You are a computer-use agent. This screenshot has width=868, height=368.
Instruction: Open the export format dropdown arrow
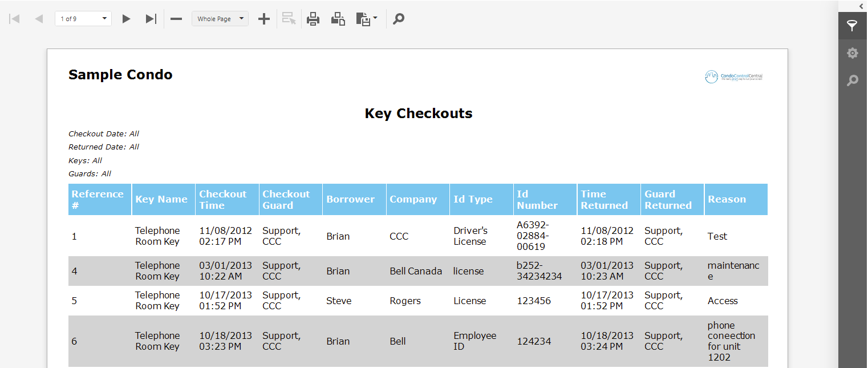pyautogui.click(x=374, y=18)
